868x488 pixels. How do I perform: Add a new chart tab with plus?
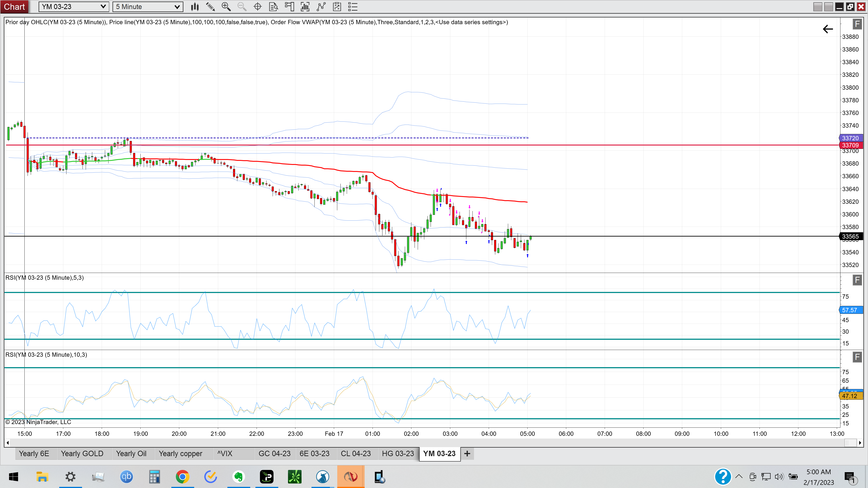click(467, 454)
